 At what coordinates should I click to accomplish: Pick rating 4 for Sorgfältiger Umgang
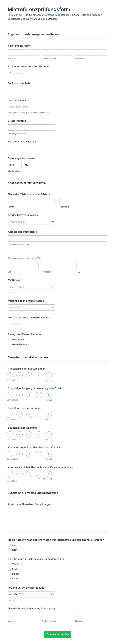tap(39, 395)
